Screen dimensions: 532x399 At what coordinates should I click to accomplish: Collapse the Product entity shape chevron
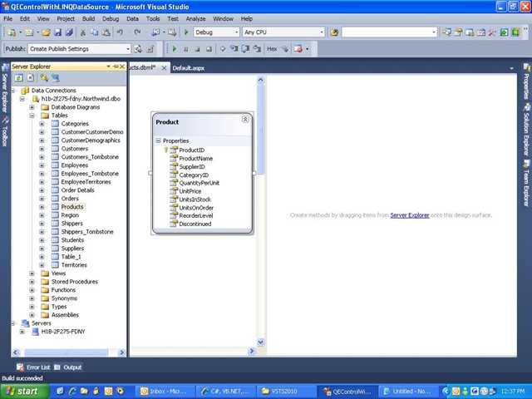pos(245,119)
